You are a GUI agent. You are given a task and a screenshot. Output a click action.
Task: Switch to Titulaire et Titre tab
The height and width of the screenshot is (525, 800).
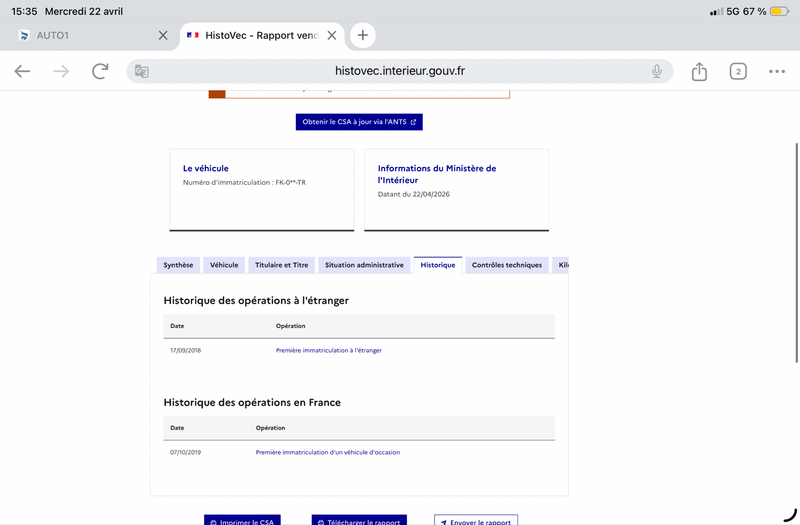coord(282,265)
